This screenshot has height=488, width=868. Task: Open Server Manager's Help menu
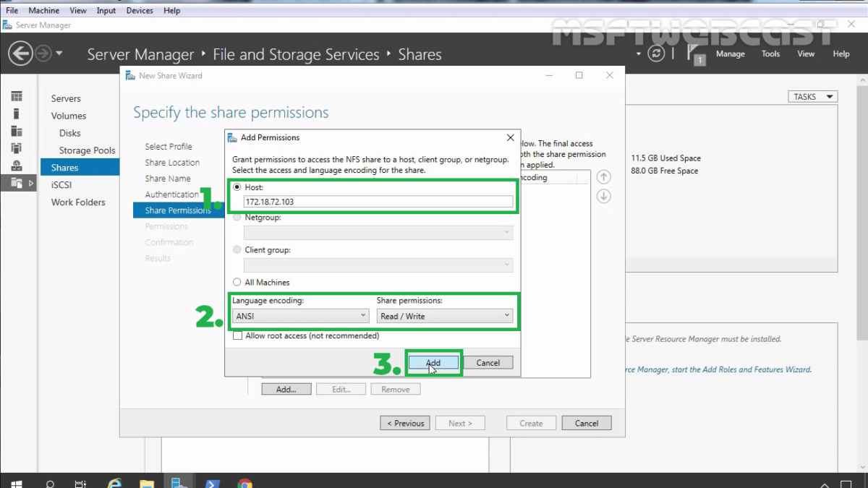[841, 53]
